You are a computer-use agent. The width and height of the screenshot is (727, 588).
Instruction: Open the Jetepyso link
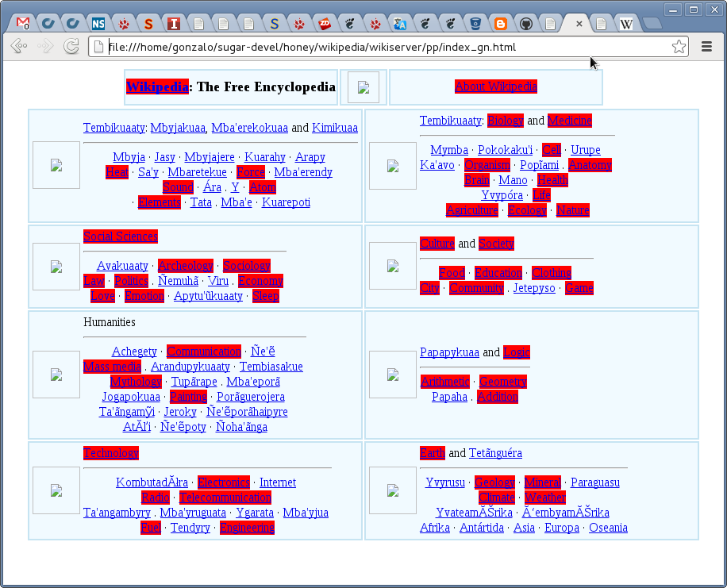(x=534, y=288)
